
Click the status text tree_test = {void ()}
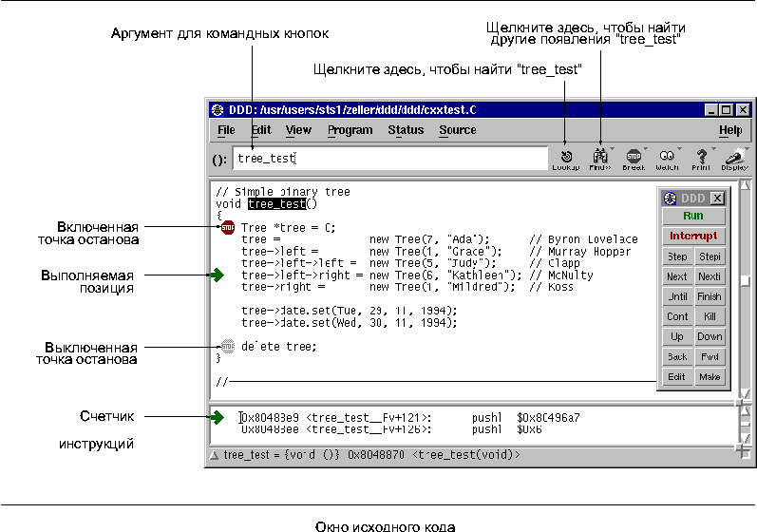tap(281, 455)
